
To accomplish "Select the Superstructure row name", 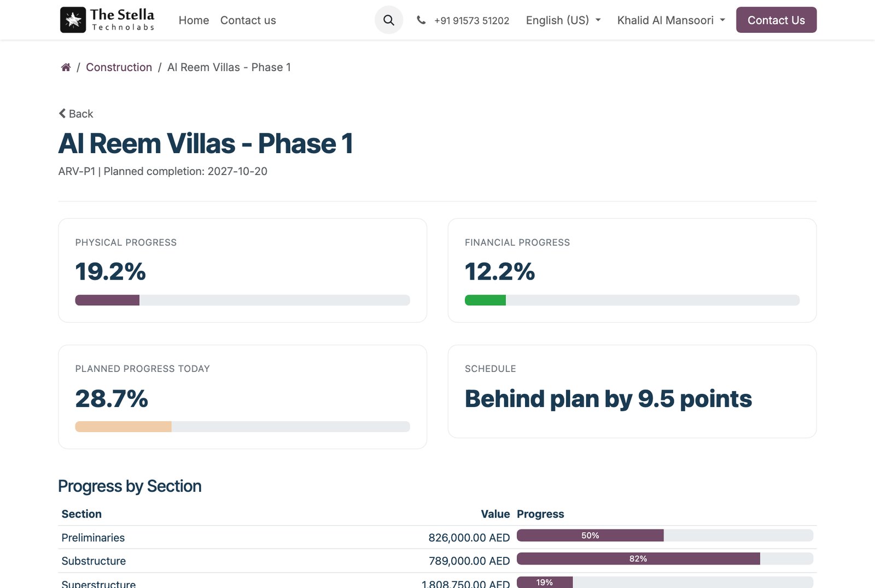I will pyautogui.click(x=98, y=584).
